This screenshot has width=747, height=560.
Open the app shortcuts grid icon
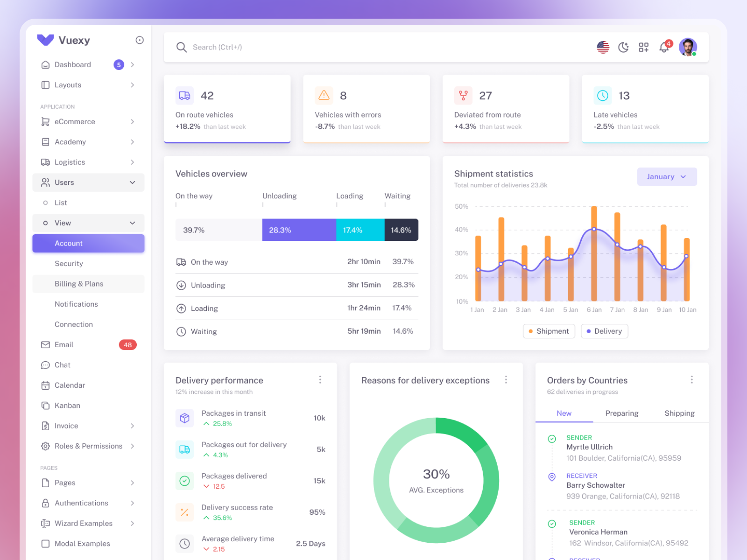(643, 47)
